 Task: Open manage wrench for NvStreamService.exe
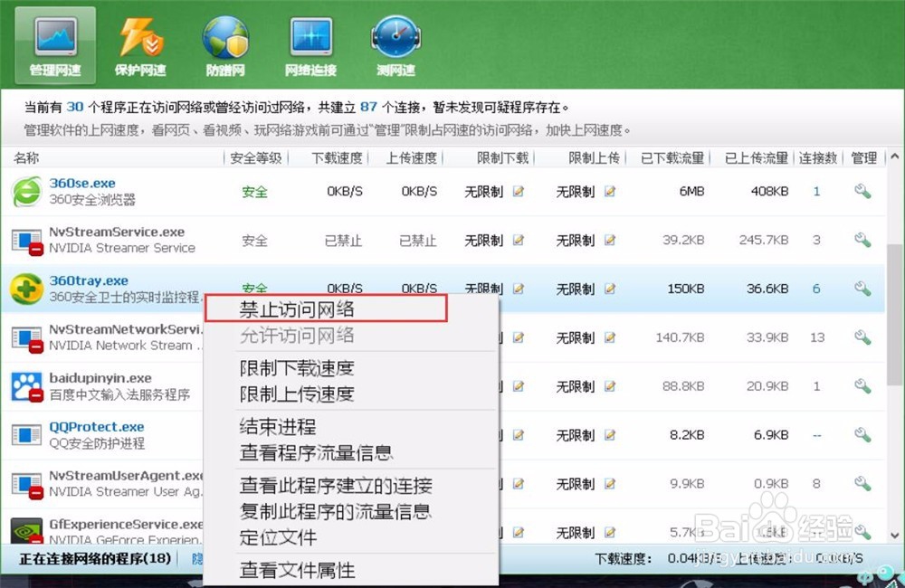point(862,240)
